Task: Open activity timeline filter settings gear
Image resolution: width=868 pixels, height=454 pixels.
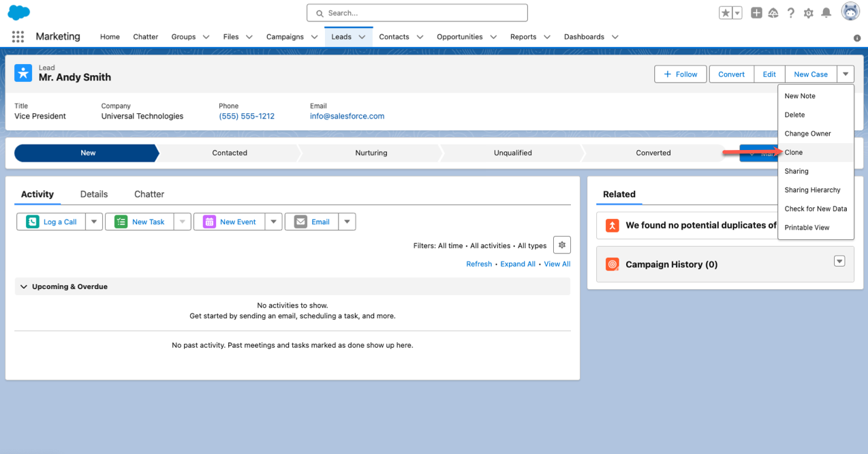Action: point(562,245)
